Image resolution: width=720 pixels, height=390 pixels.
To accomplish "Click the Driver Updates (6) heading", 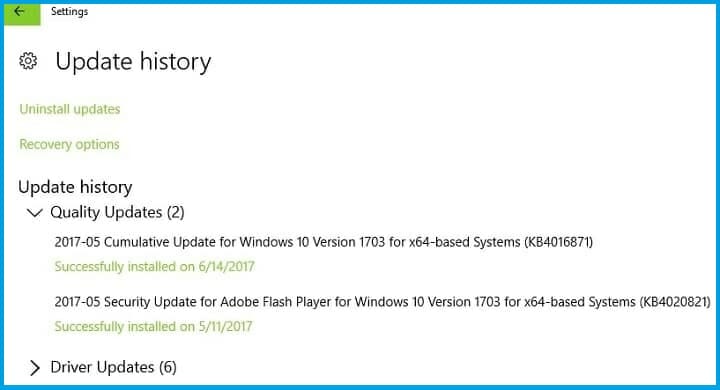I will (113, 367).
